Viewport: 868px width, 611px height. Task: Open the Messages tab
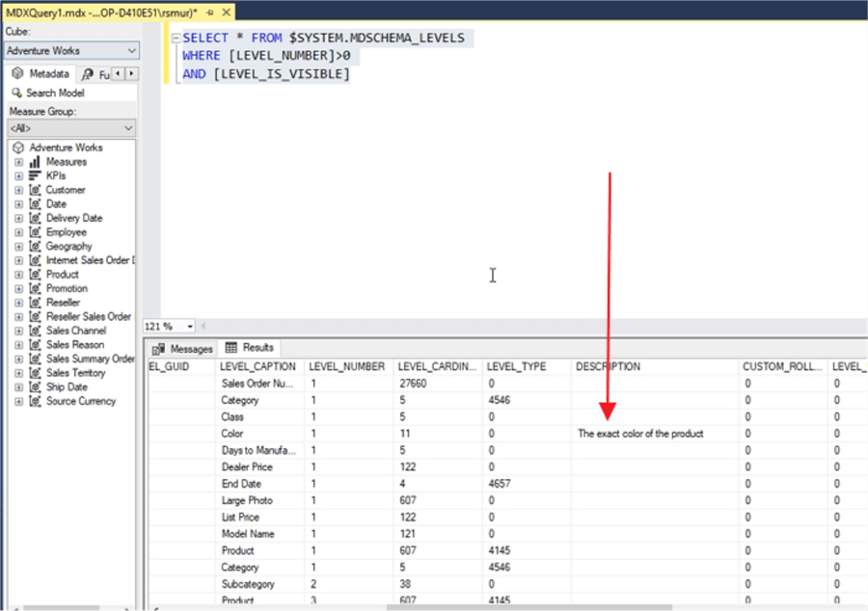(182, 349)
